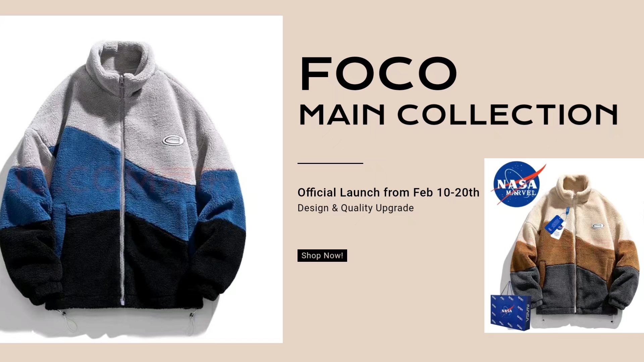
Task: Open the beige and brown jacket thumbnail
Action: [564, 245]
